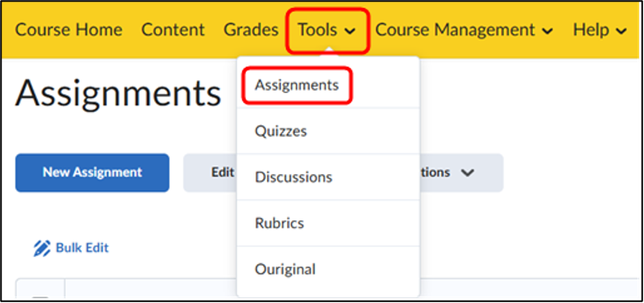Click the chevron arrow beside Tools
Viewport: 644px width, 303px height.
tap(350, 31)
